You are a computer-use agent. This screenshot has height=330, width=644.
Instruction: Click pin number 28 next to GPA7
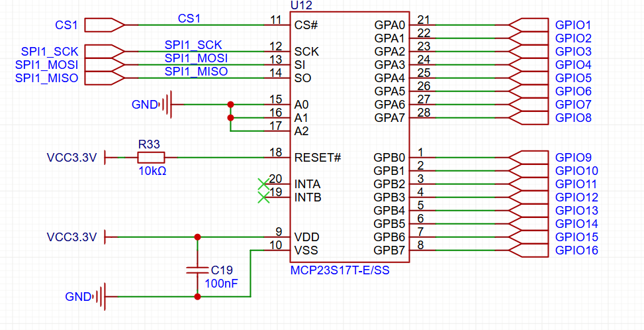(424, 113)
